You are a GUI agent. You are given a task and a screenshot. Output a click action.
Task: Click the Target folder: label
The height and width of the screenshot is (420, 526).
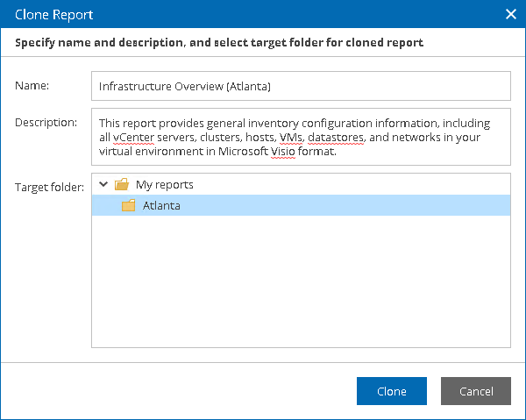(49, 186)
